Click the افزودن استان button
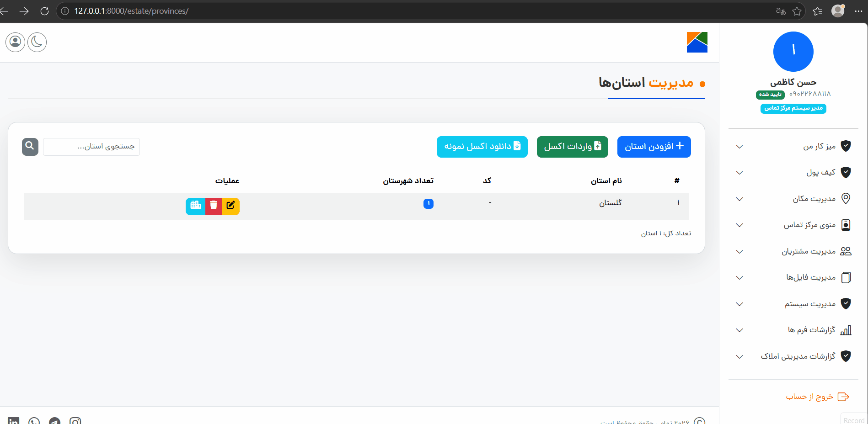The height and width of the screenshot is (424, 868). coord(654,147)
